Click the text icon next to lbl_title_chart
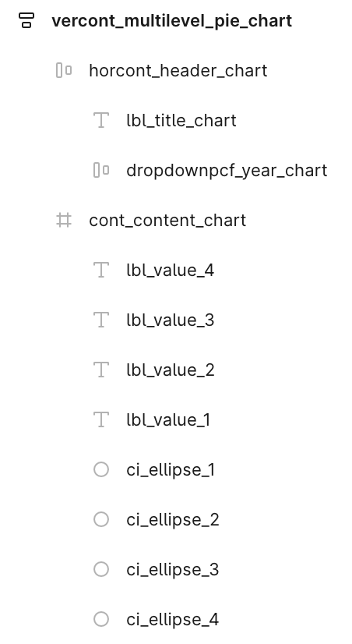 point(101,120)
